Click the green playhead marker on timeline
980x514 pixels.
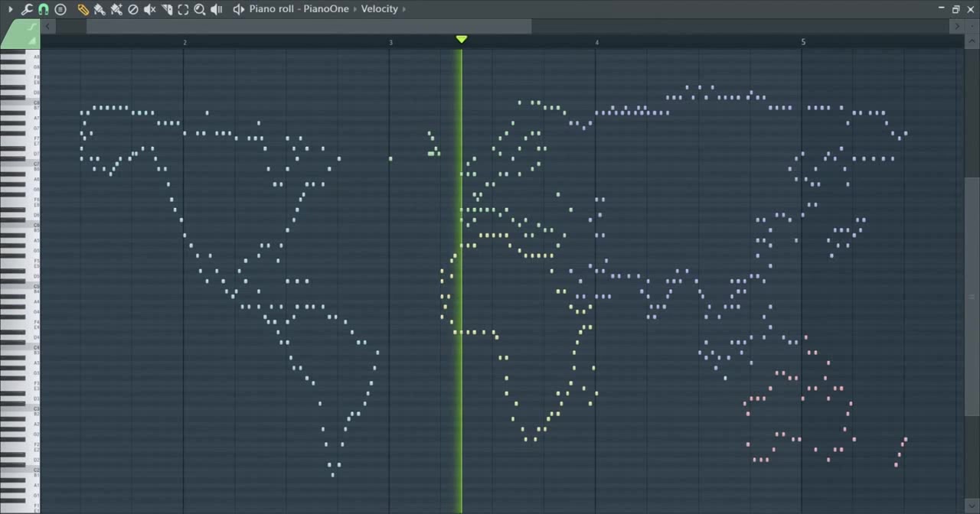[461, 39]
